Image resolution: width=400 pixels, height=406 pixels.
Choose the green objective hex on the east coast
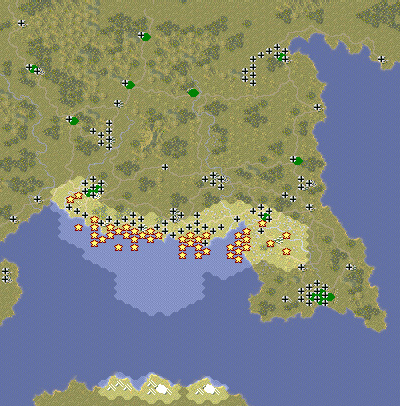[298, 161]
